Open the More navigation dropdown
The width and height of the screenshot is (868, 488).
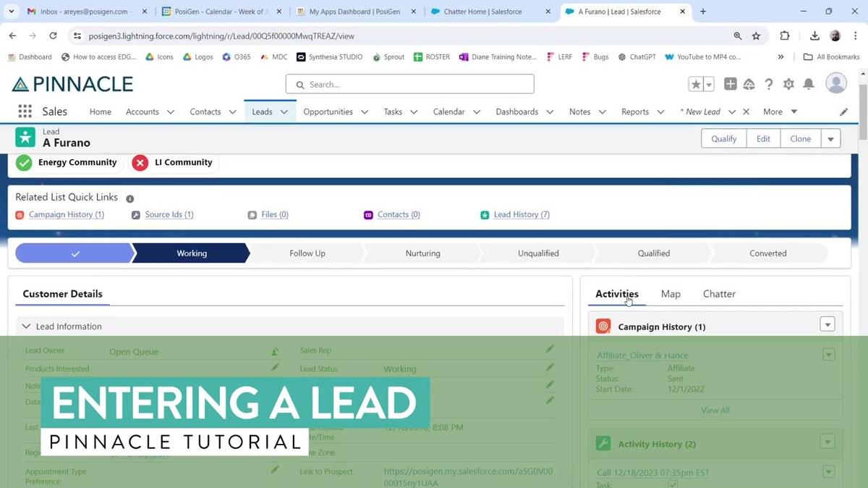click(x=780, y=112)
